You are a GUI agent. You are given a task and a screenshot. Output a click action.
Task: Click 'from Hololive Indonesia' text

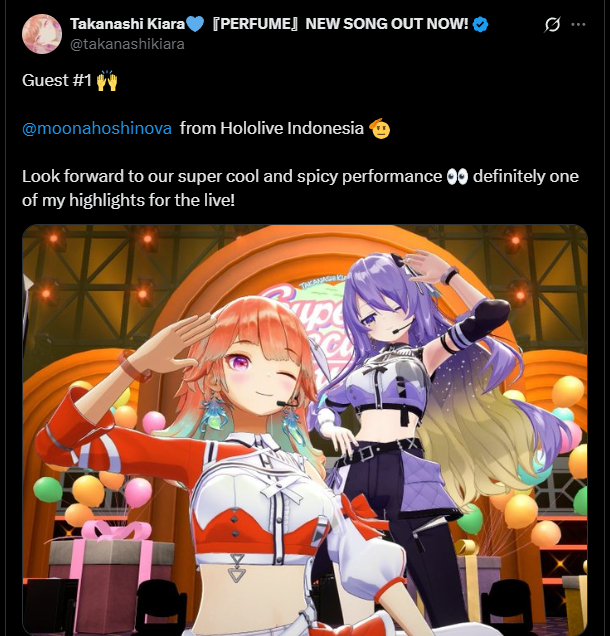[272, 129]
